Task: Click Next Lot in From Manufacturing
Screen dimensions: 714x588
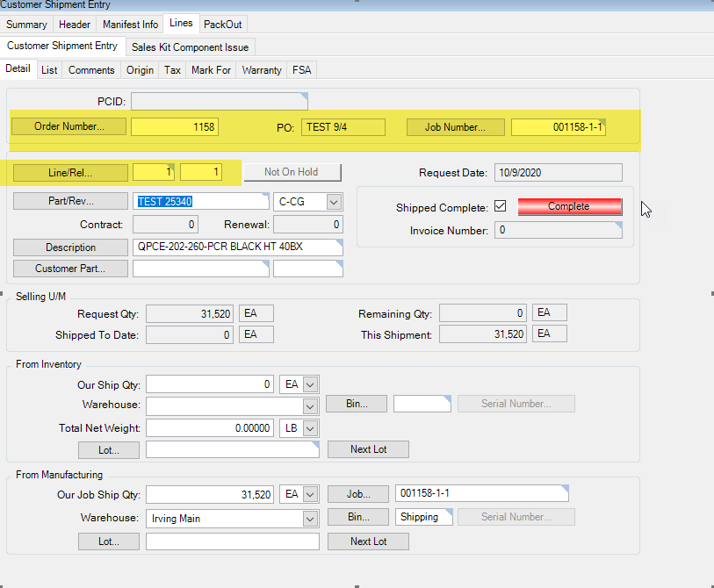Action: pos(368,541)
